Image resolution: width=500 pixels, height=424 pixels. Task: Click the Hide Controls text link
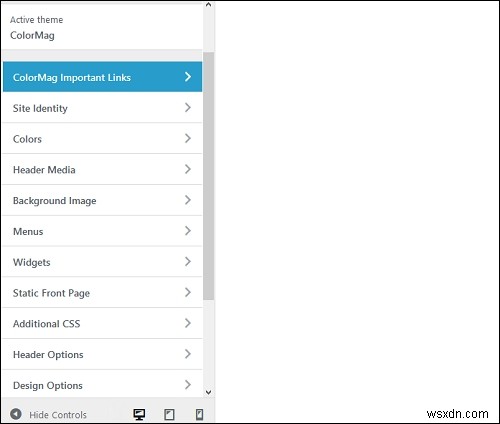58,415
